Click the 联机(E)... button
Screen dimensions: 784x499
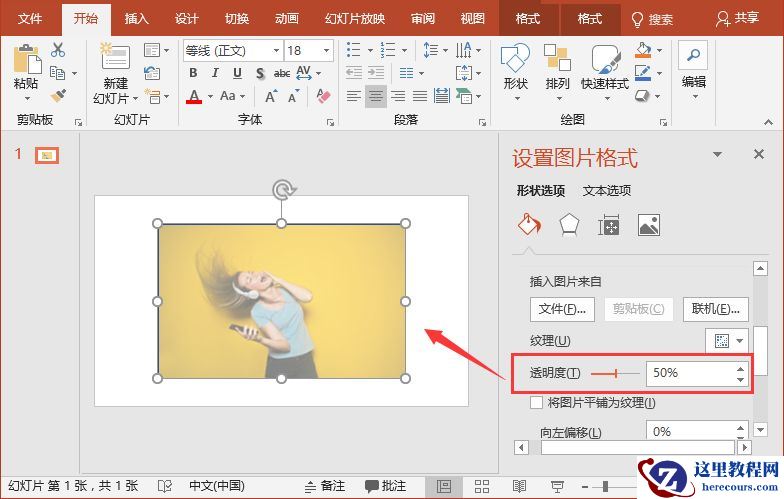(x=715, y=309)
